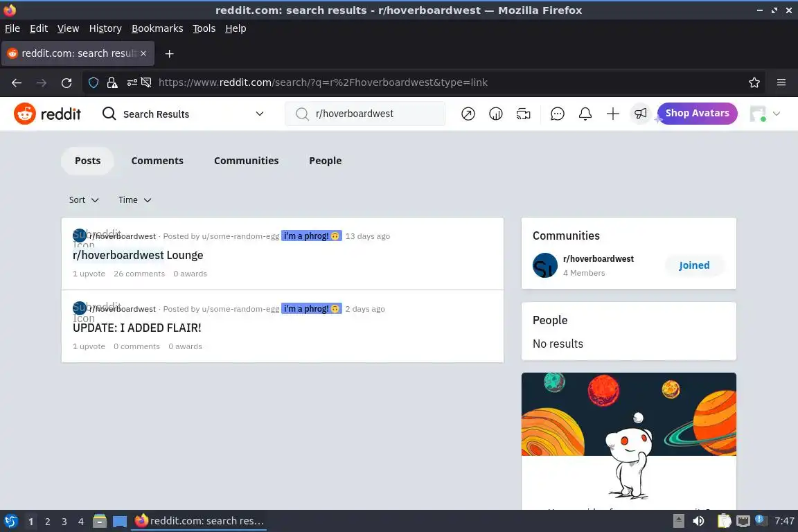Switch to the Comments tab

coord(157,161)
